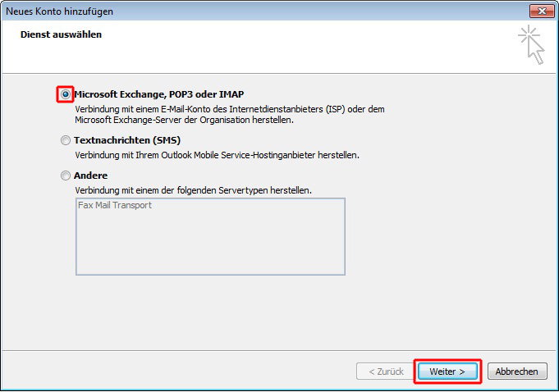Click the Andere label text
Image resolution: width=559 pixels, height=392 pixels.
pyautogui.click(x=90, y=175)
